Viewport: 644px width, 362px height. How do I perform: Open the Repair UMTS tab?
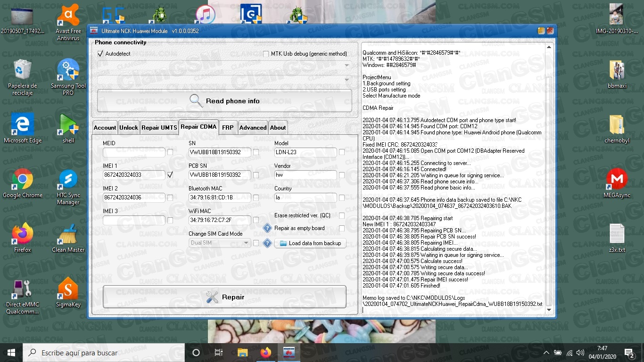click(159, 128)
